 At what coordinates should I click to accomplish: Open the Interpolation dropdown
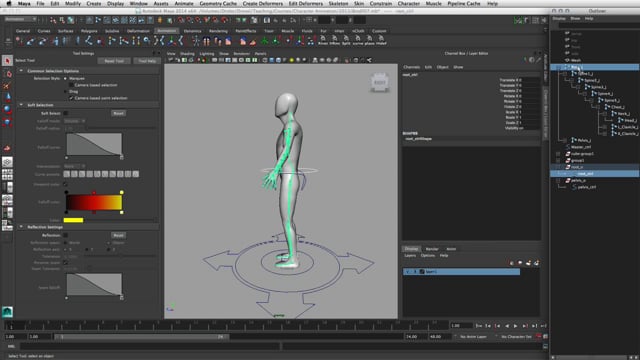[74, 166]
